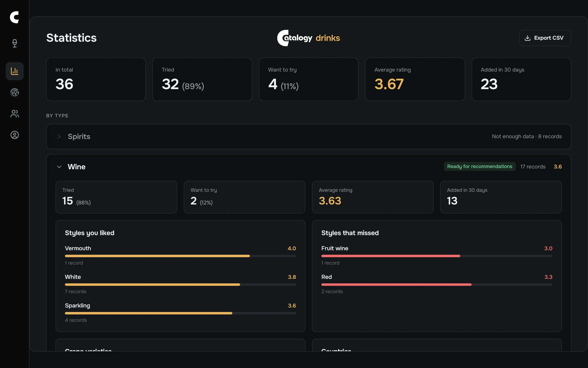Click the download icon in Export CSV
588x368 pixels.
(x=528, y=38)
